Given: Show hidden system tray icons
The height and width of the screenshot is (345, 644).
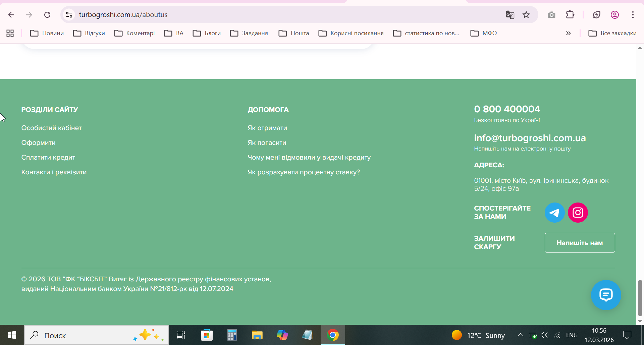Looking at the screenshot, I should (x=520, y=335).
